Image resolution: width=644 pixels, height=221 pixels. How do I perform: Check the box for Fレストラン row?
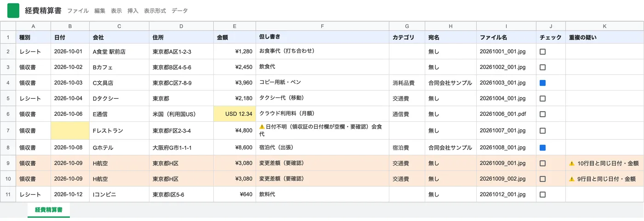click(542, 130)
